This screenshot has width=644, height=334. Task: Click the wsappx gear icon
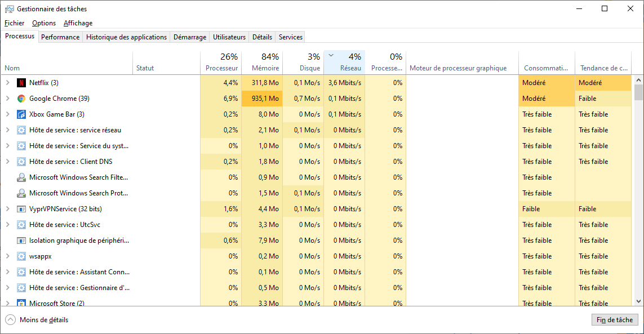pos(21,256)
